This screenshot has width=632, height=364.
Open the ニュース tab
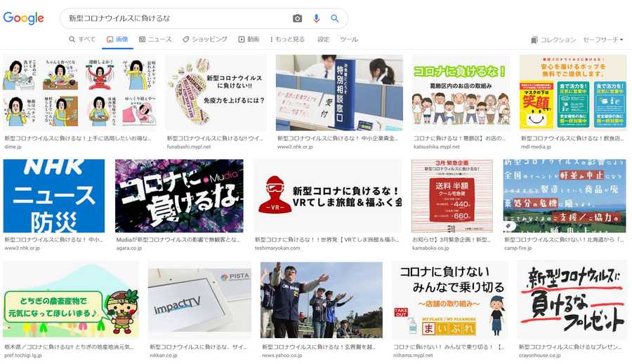[x=155, y=39]
